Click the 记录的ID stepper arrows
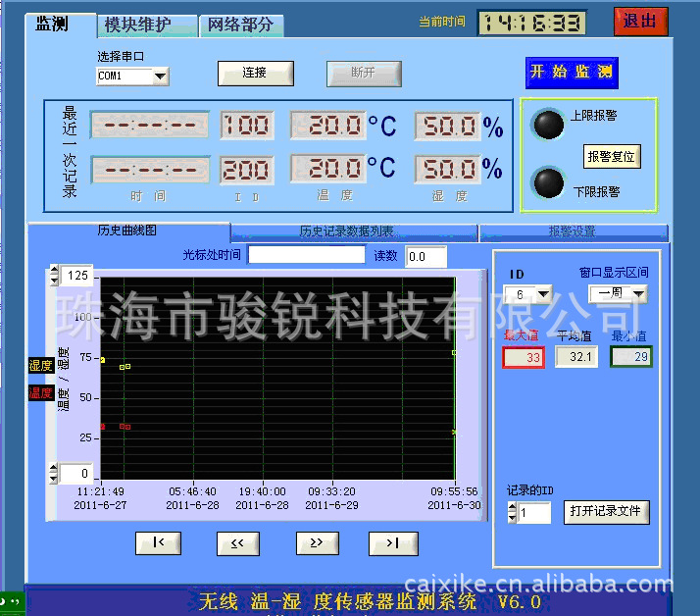700x616 pixels. [x=512, y=512]
